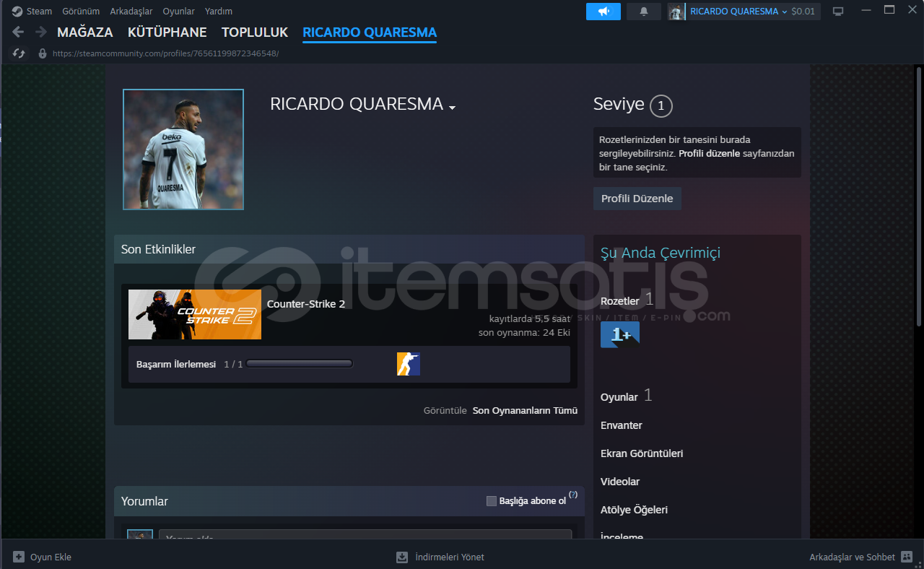Click the Yorumlar section header
924x569 pixels.
point(349,501)
